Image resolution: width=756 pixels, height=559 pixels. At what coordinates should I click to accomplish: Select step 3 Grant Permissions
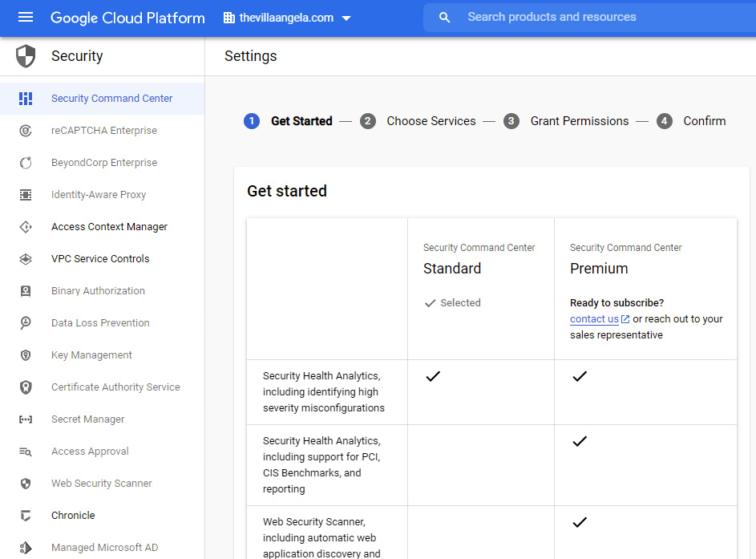(x=567, y=121)
